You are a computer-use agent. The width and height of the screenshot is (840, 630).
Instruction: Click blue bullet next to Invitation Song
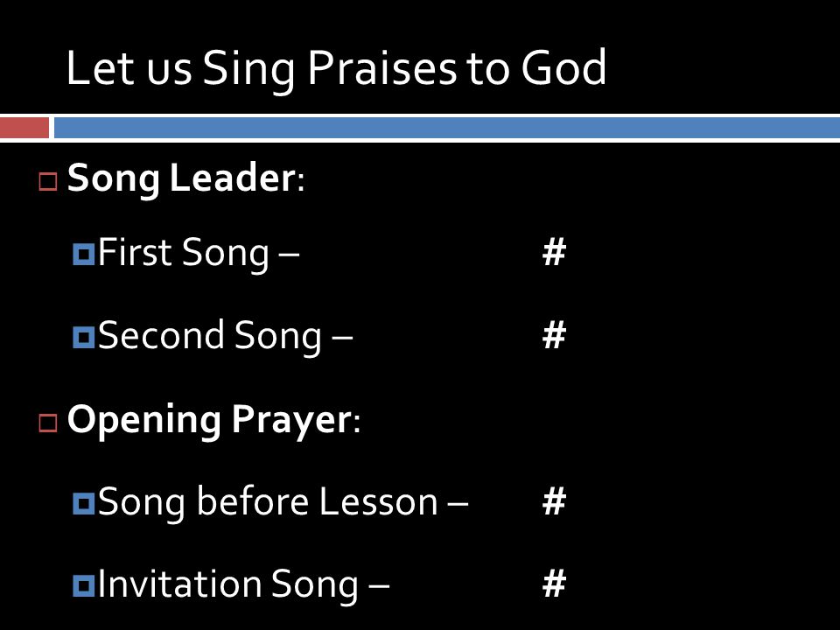click(84, 585)
